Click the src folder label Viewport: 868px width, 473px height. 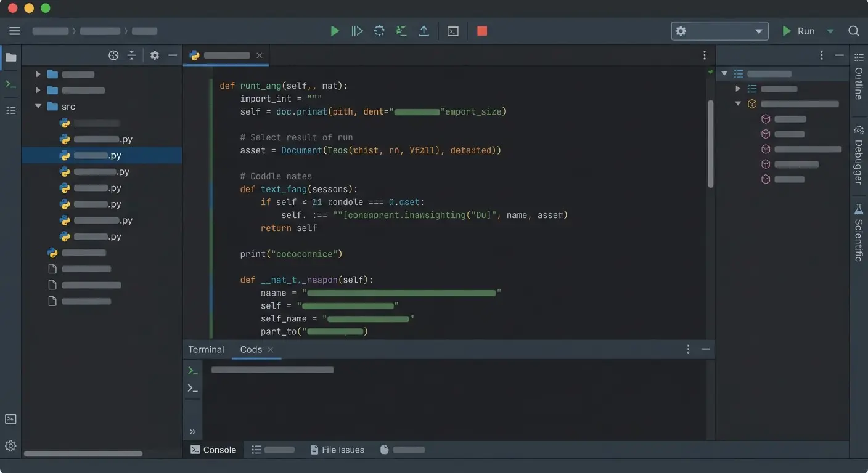click(x=68, y=107)
